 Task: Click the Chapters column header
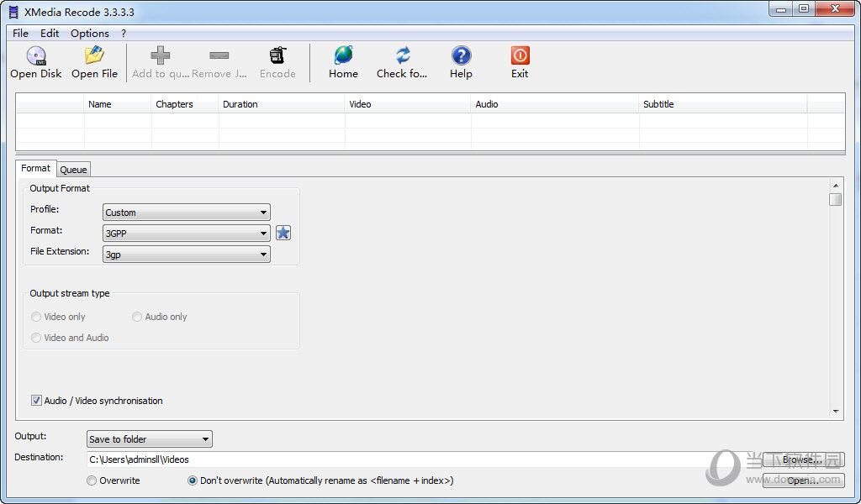click(185, 104)
